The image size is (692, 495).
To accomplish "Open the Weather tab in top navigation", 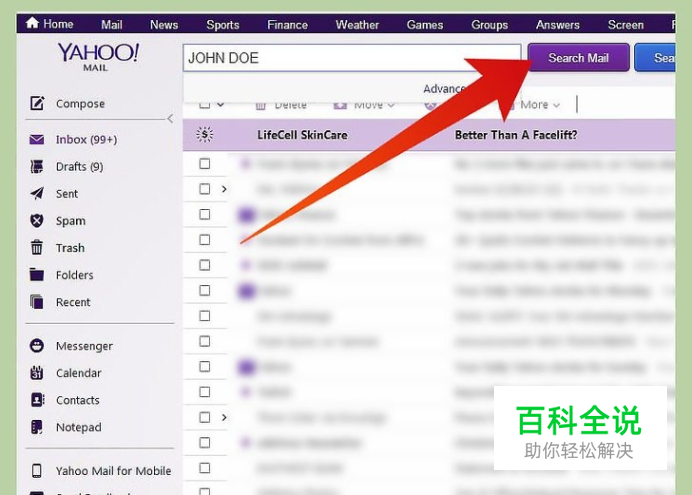I will (357, 25).
